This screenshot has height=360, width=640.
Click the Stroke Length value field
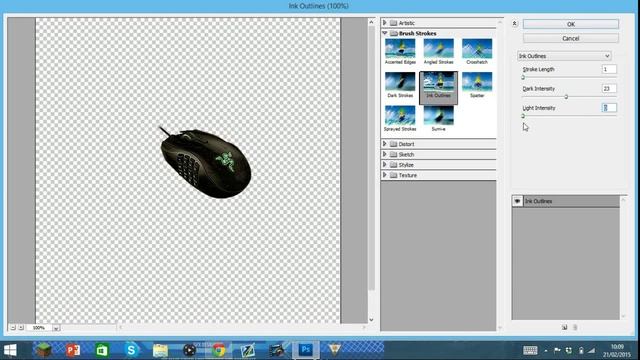coord(609,69)
